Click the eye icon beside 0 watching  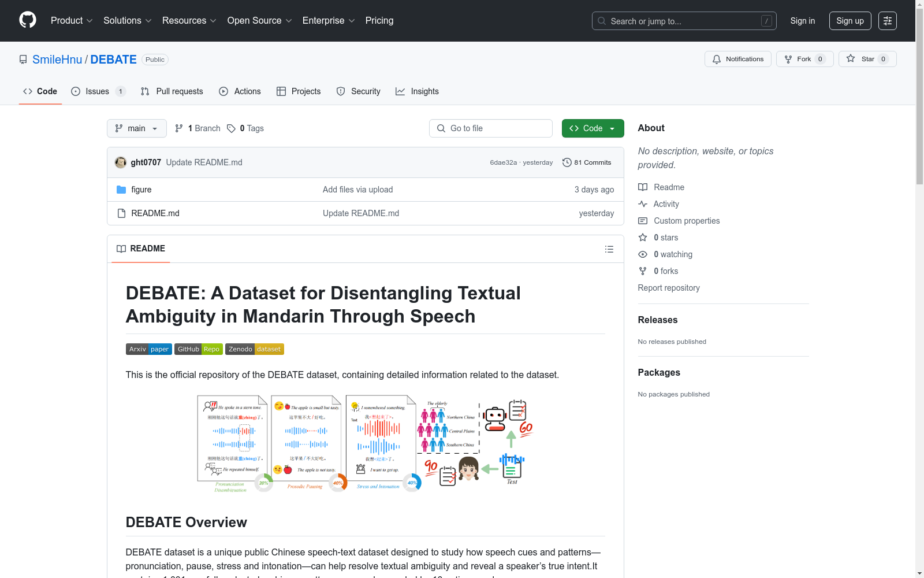tap(643, 254)
